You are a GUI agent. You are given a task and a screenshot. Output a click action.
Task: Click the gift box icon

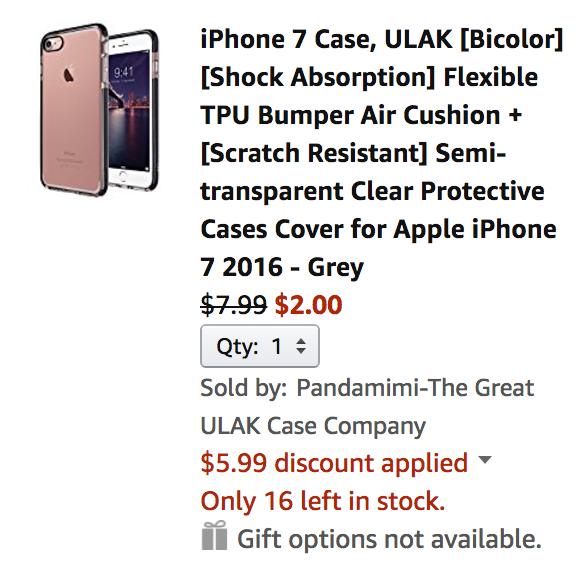click(214, 535)
